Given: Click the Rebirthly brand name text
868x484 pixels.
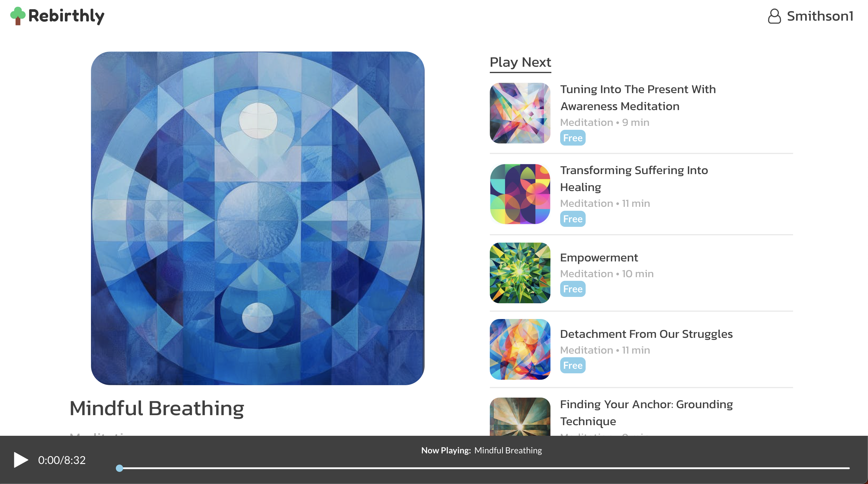Looking at the screenshot, I should (66, 16).
